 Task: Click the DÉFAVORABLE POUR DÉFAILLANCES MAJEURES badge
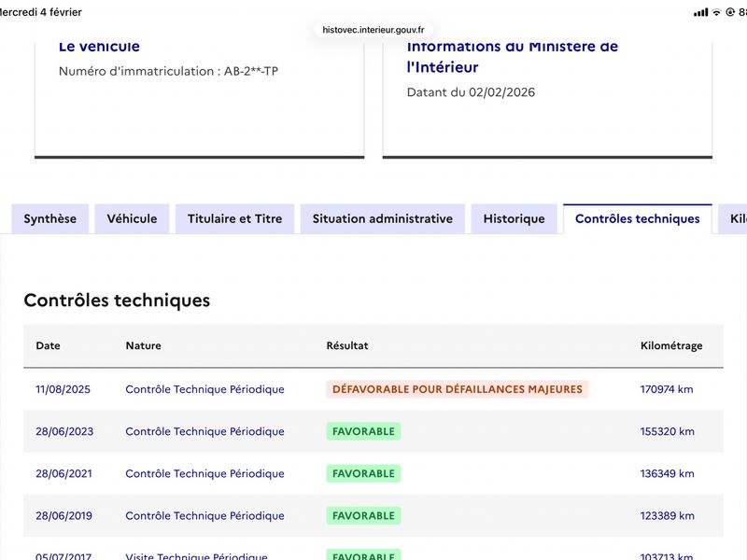click(x=458, y=389)
